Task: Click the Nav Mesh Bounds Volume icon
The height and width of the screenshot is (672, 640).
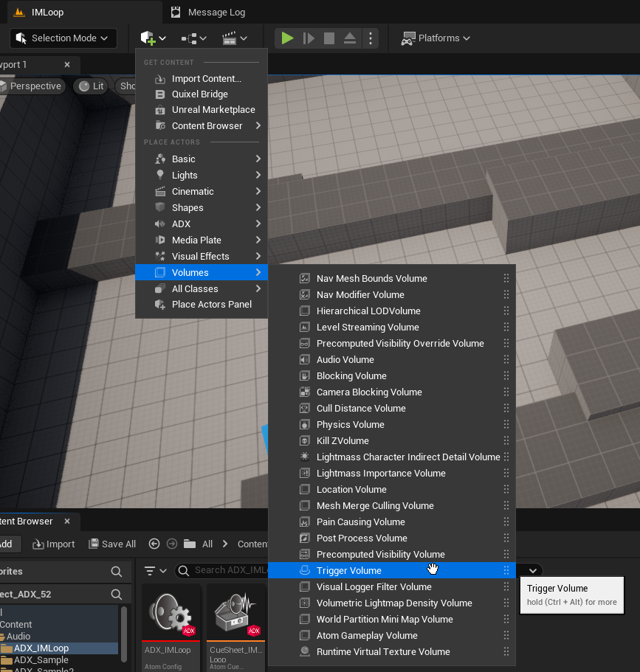Action: pos(305,279)
